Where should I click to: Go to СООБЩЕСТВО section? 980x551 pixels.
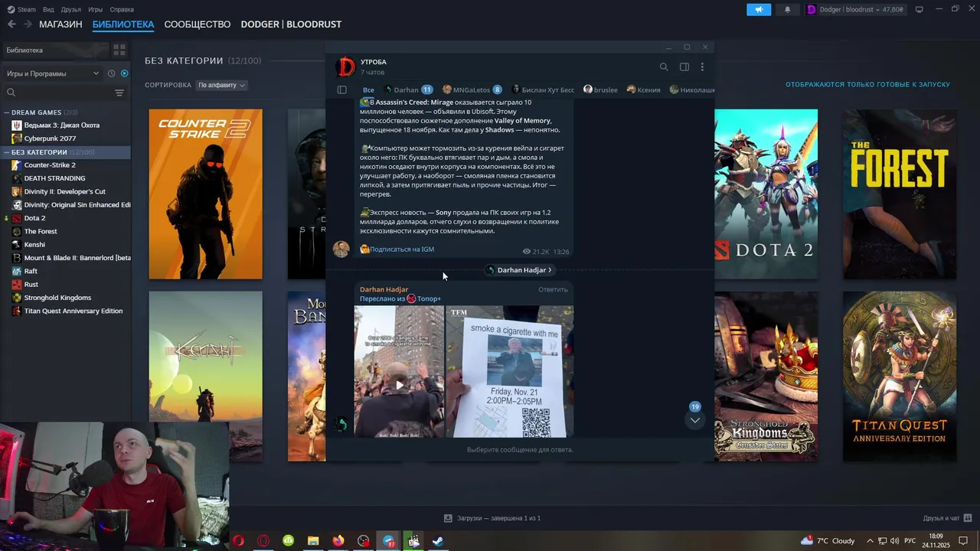coord(198,24)
